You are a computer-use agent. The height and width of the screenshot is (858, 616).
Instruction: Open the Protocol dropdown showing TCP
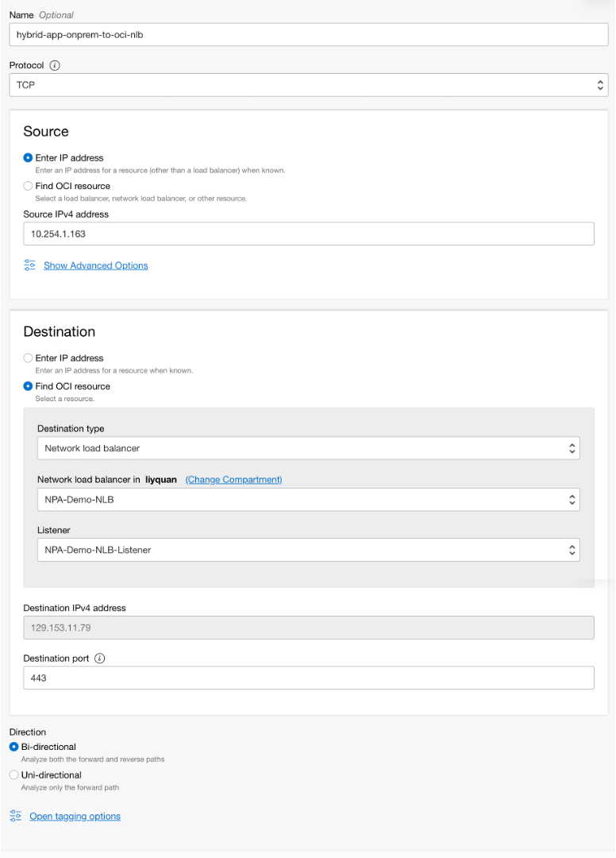pyautogui.click(x=308, y=84)
